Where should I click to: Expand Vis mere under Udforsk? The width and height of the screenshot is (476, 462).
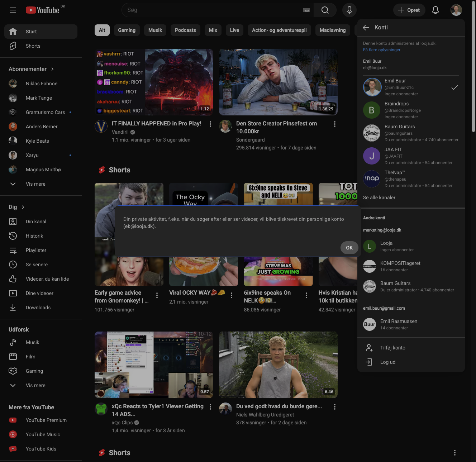[41, 385]
